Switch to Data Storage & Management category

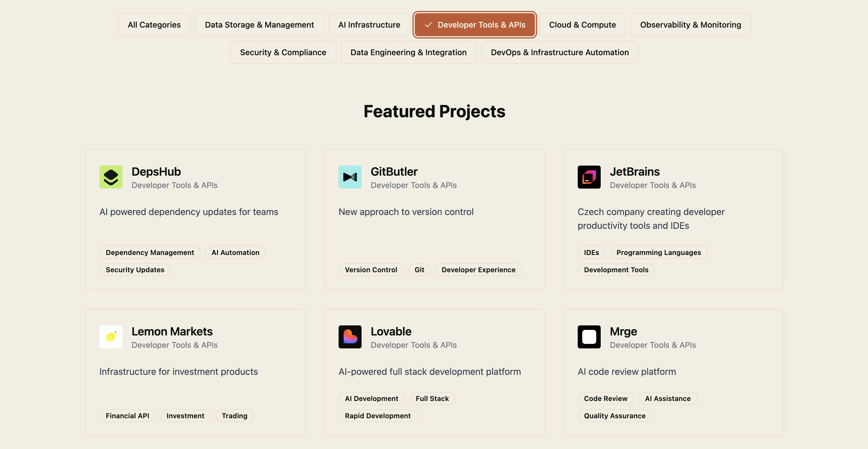click(259, 25)
